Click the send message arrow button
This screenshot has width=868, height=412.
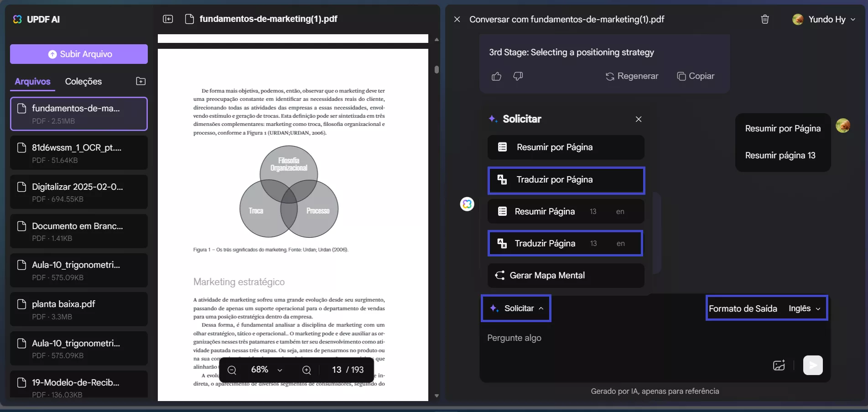tap(813, 365)
